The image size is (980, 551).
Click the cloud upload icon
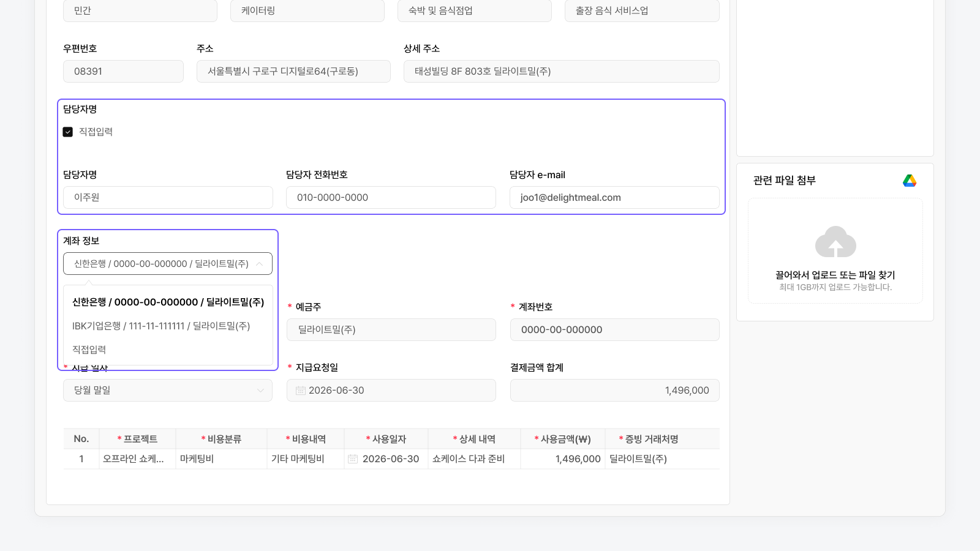[x=835, y=242]
